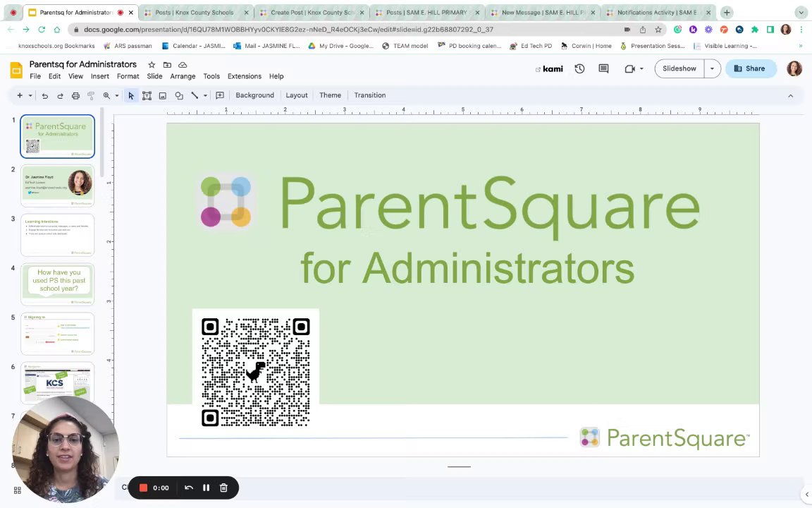Click the cloud document status icon

tap(183, 65)
